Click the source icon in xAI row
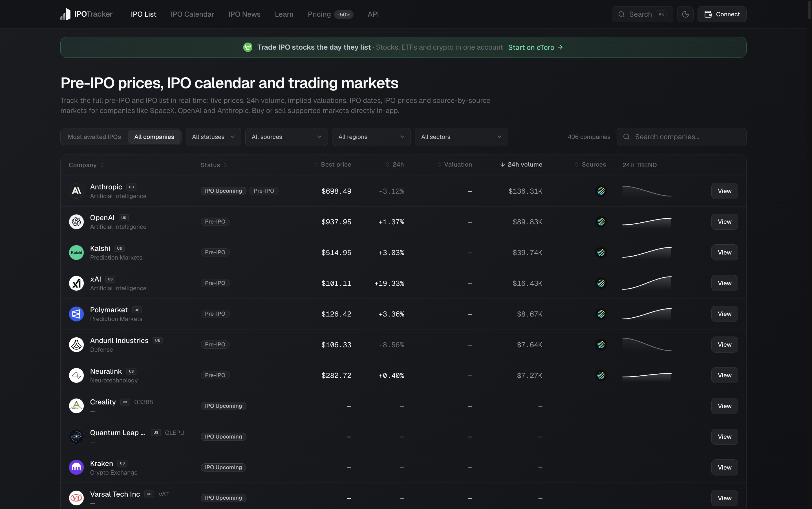 (601, 283)
